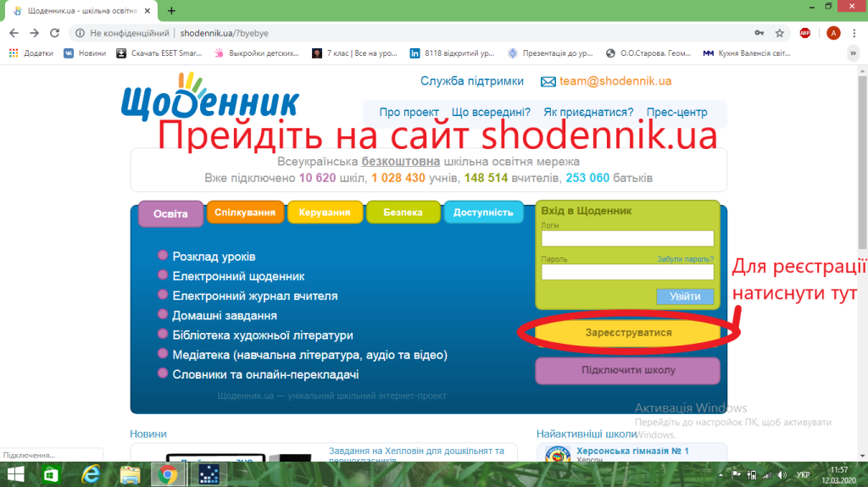
Task: Open the Служба підтримки link
Action: (471, 81)
